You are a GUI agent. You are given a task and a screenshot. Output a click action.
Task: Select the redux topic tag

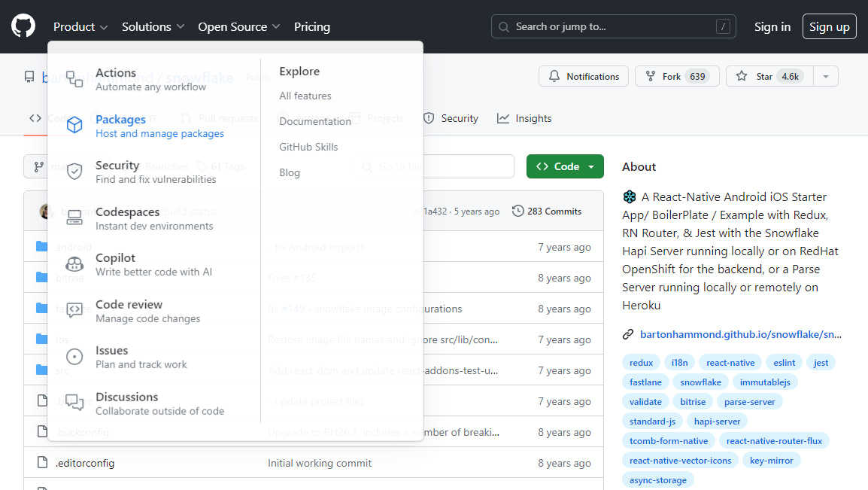click(x=641, y=362)
